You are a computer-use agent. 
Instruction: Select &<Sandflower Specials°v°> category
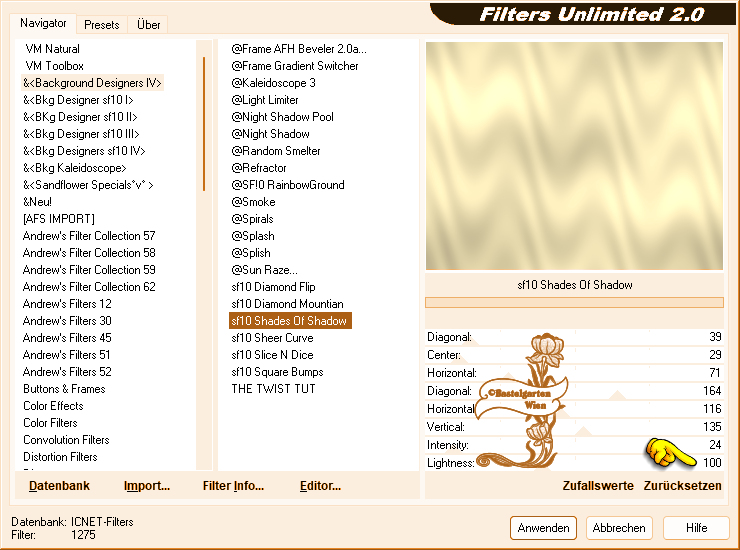point(88,185)
